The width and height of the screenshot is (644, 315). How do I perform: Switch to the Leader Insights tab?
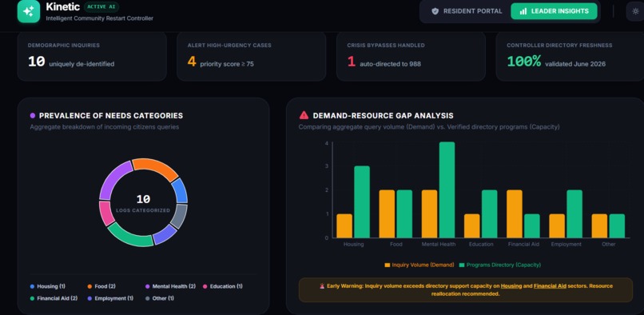[x=554, y=11]
